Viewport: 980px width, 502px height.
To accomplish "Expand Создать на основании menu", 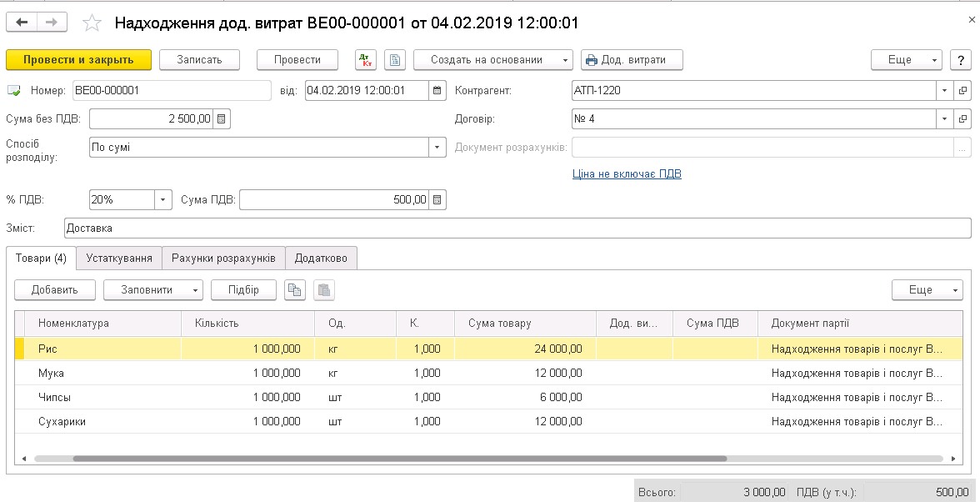I will click(493, 60).
